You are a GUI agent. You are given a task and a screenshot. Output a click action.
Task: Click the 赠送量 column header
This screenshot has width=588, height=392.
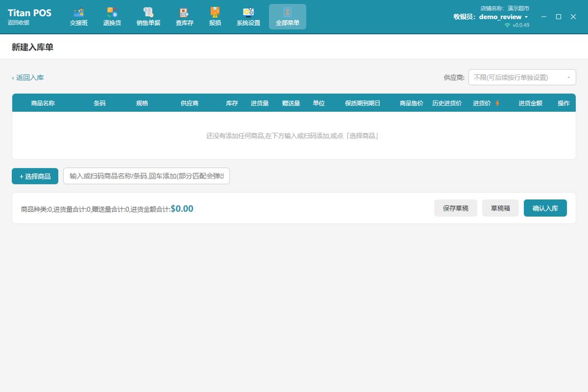coord(291,103)
